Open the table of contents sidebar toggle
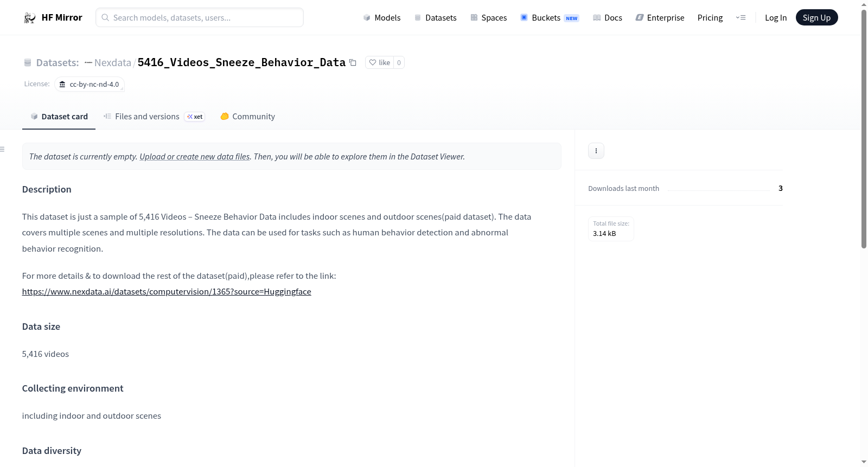Viewport: 868px width, 467px height. [3, 149]
